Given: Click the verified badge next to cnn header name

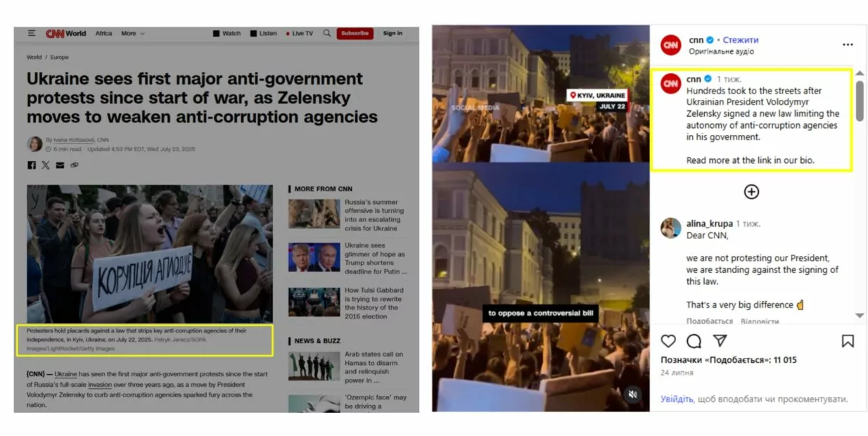Looking at the screenshot, I should coord(710,40).
